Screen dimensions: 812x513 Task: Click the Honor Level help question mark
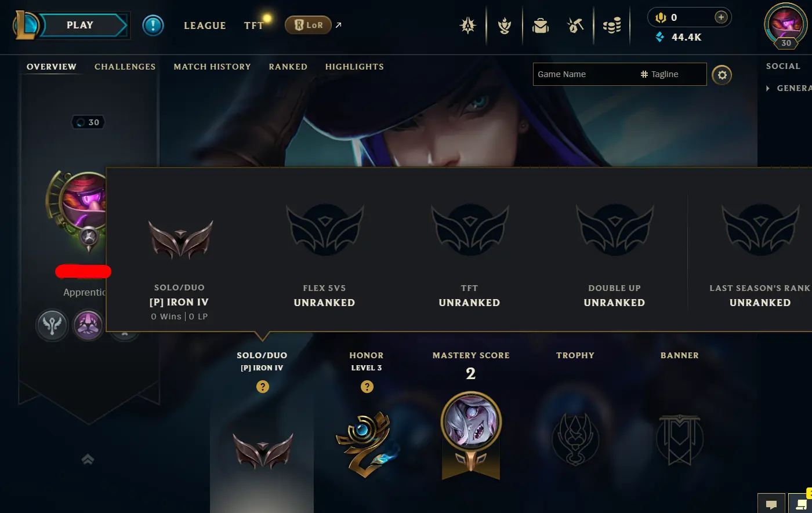click(367, 387)
